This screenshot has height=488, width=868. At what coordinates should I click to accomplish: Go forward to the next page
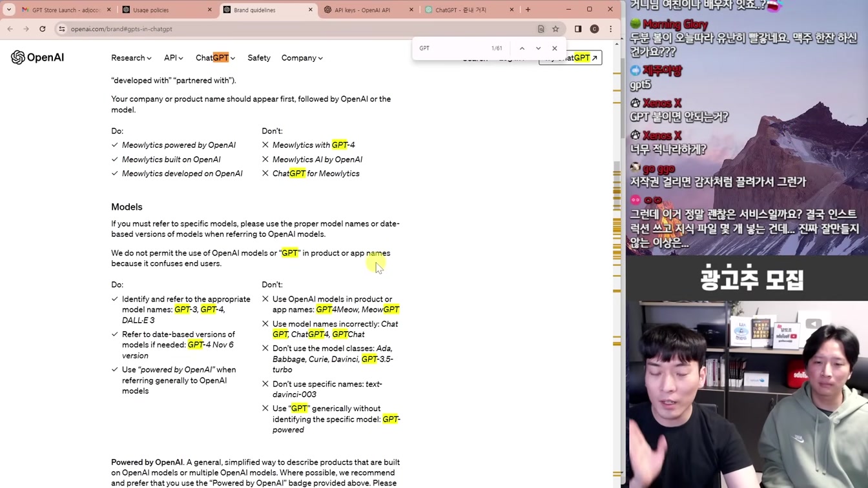[26, 29]
